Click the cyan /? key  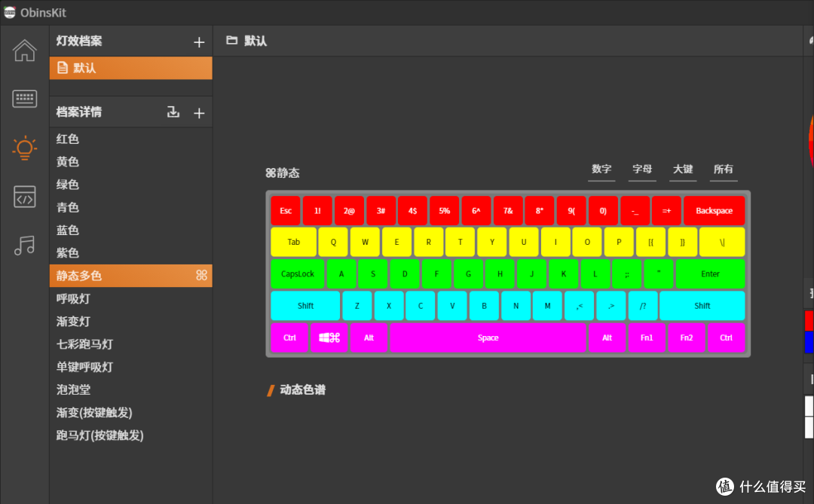[643, 306]
